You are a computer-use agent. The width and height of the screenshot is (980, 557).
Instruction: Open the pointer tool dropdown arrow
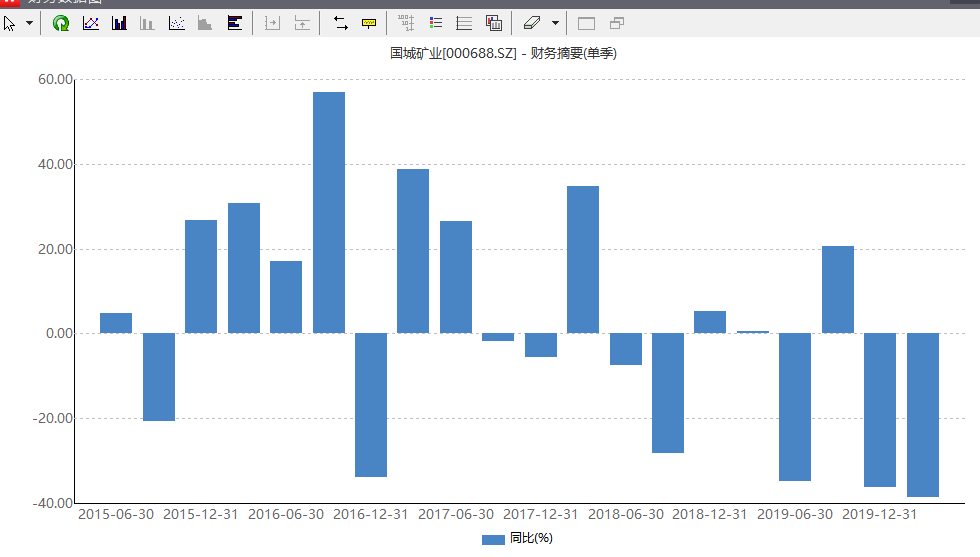click(29, 24)
